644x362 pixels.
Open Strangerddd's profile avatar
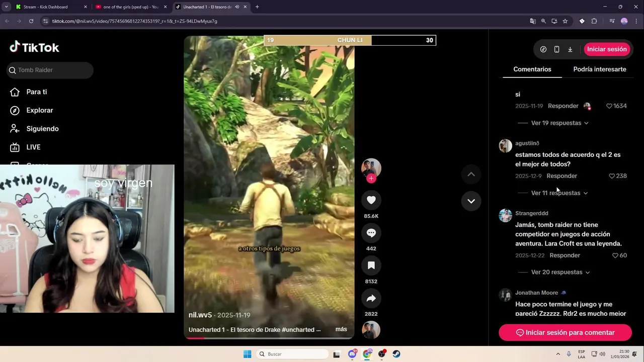(x=505, y=215)
